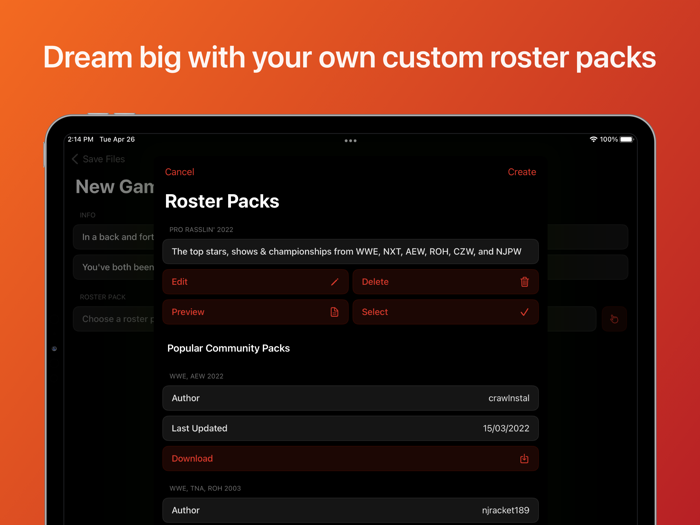Click the red hand icon beside roster field
The height and width of the screenshot is (525, 700).
point(614,319)
